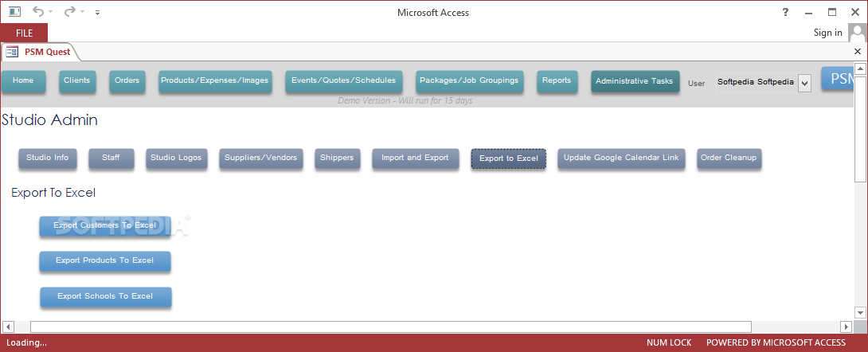Click the vertical scrollbar down arrow
868x352 pixels.
coord(860,313)
